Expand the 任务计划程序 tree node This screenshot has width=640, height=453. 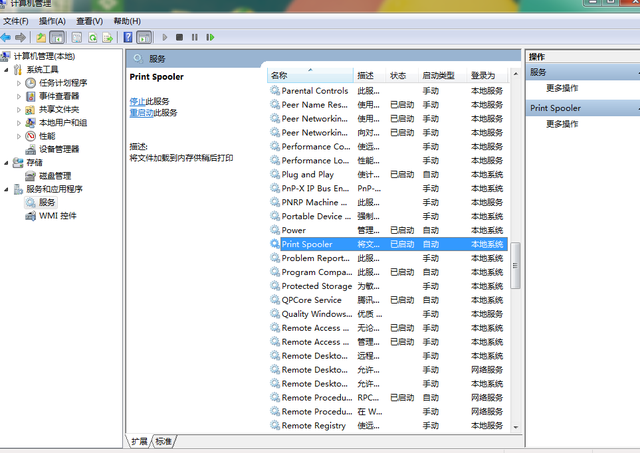19,83
